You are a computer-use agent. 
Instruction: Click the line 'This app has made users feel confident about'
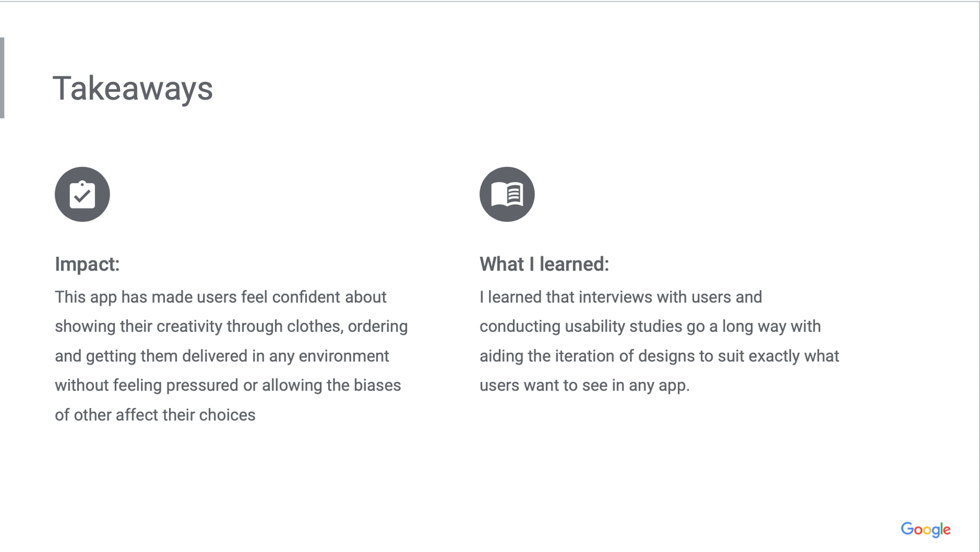220,297
